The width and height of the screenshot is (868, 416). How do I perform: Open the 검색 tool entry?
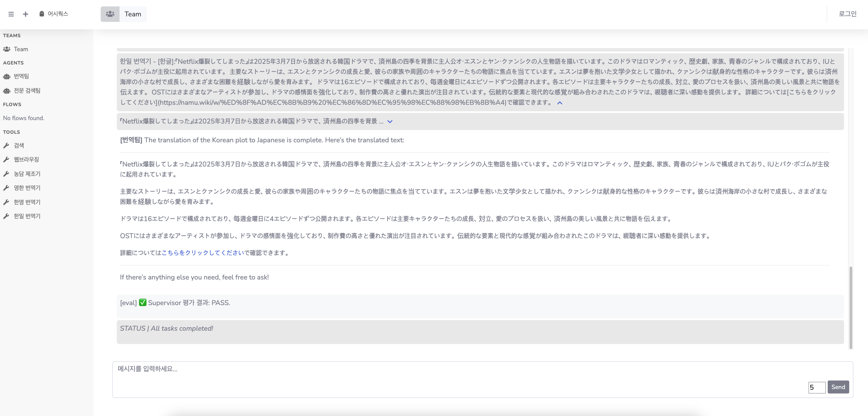click(x=19, y=145)
